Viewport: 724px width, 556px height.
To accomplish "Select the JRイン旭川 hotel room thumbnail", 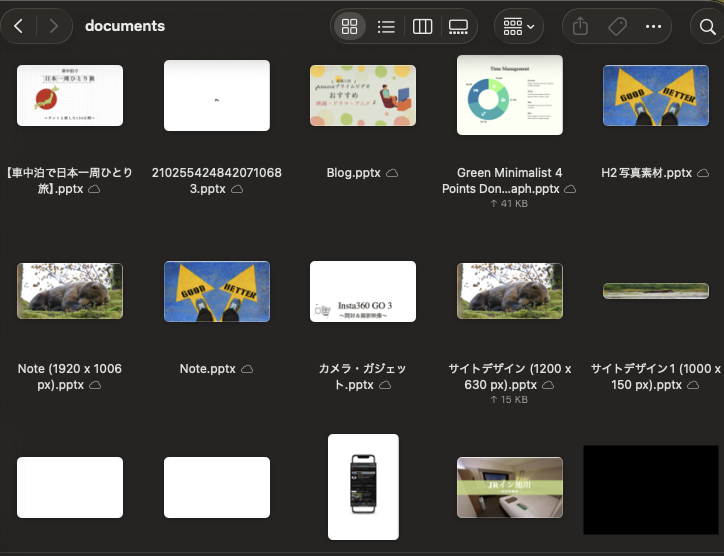I will pos(510,488).
